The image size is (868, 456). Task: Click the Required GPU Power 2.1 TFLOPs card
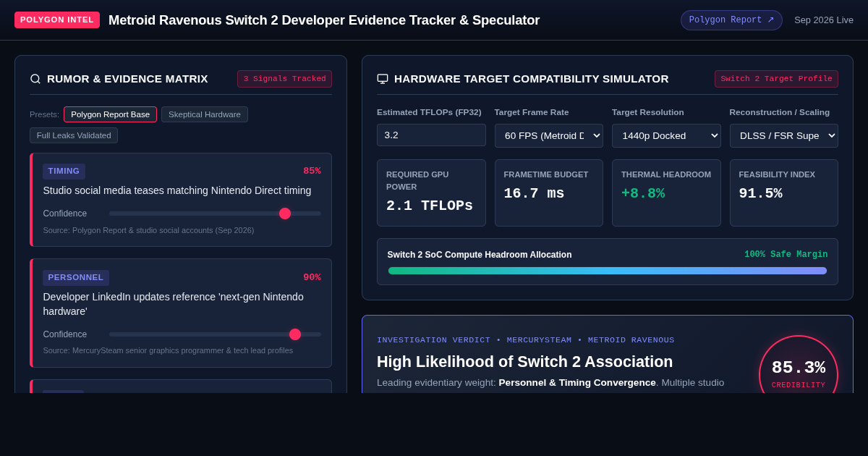click(431, 193)
